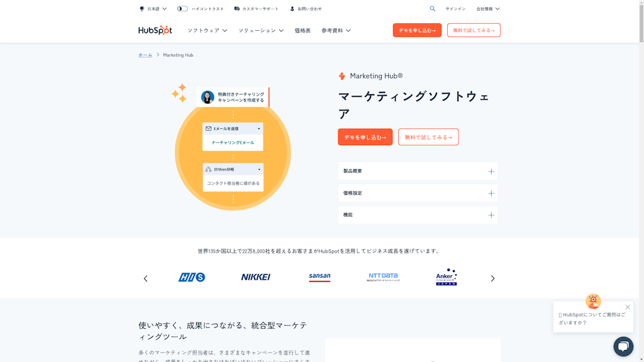Click the NIKKEI customer logo
This screenshot has height=362, width=644.
click(x=255, y=277)
